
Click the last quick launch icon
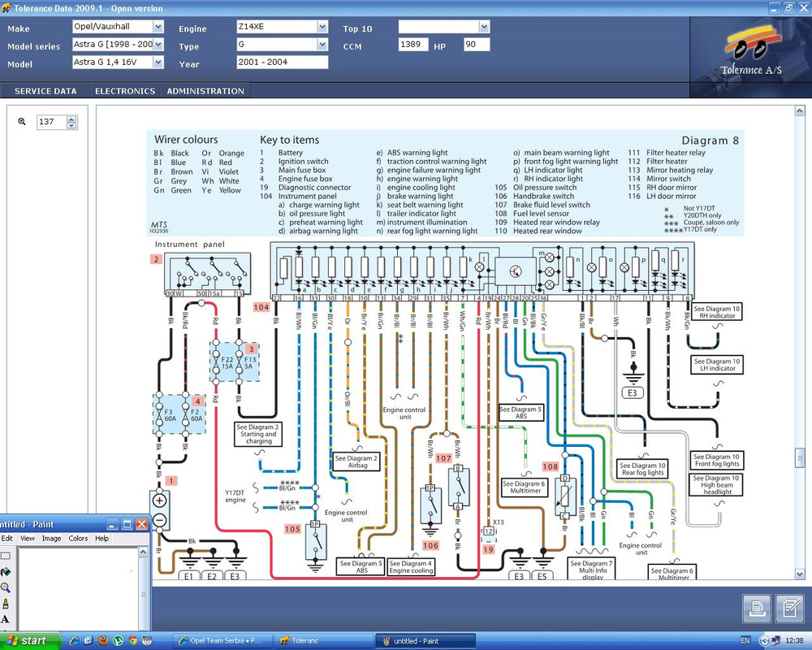pyautogui.click(x=146, y=641)
